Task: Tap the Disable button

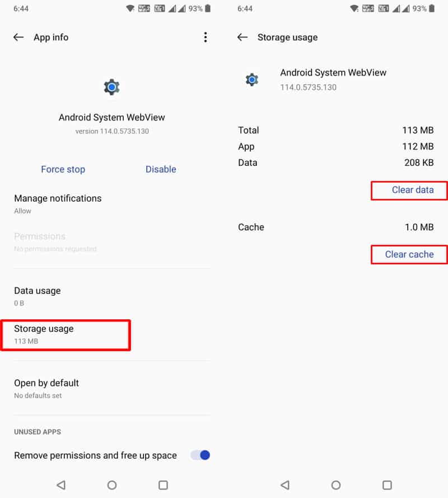Action: (x=161, y=169)
